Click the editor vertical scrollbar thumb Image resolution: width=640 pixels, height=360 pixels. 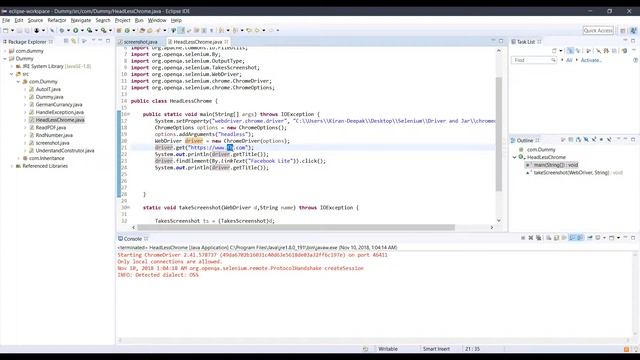click(x=499, y=134)
